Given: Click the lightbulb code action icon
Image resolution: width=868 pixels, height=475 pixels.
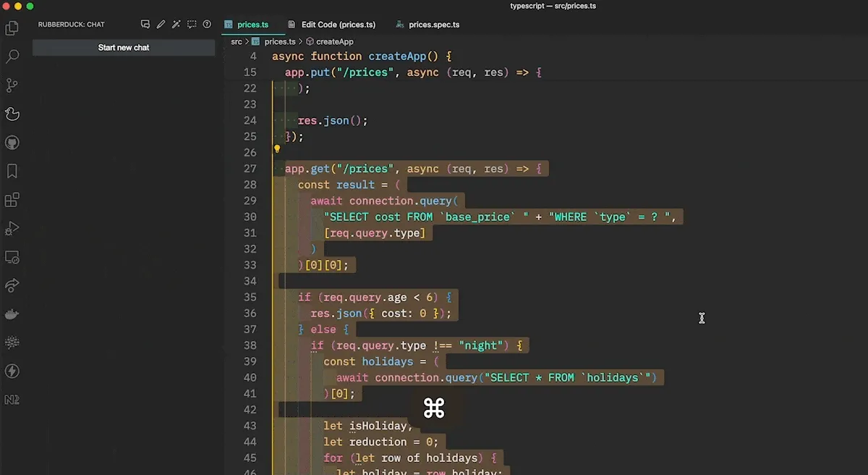Looking at the screenshot, I should 276,150.
